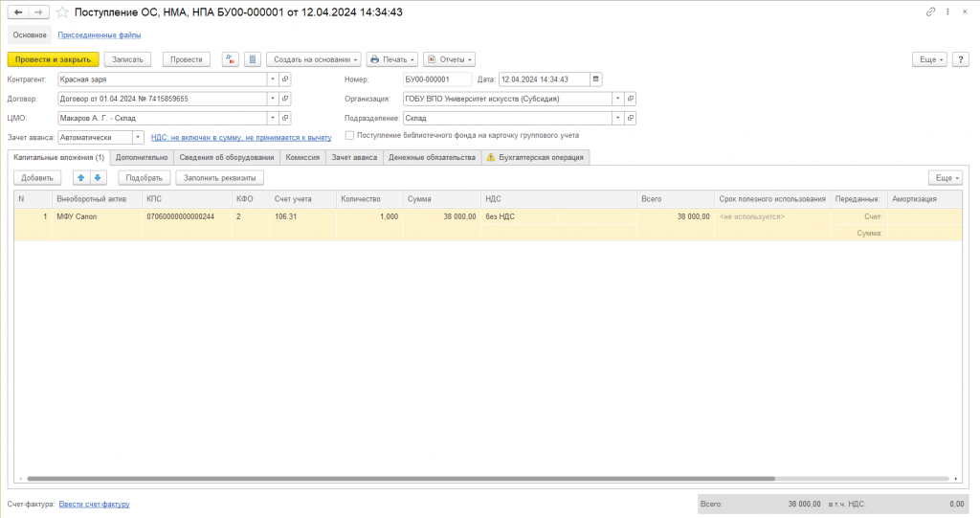Open the ЦМО record with its open icon
The image size is (980, 518).
[x=285, y=118]
